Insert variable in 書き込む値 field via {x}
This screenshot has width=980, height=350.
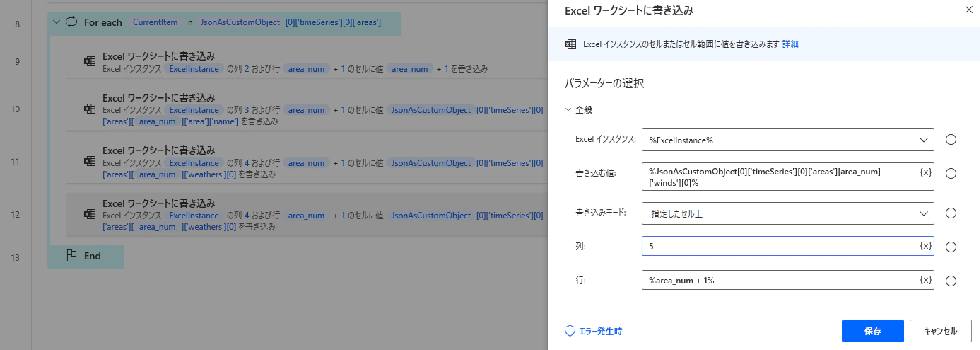pos(926,172)
